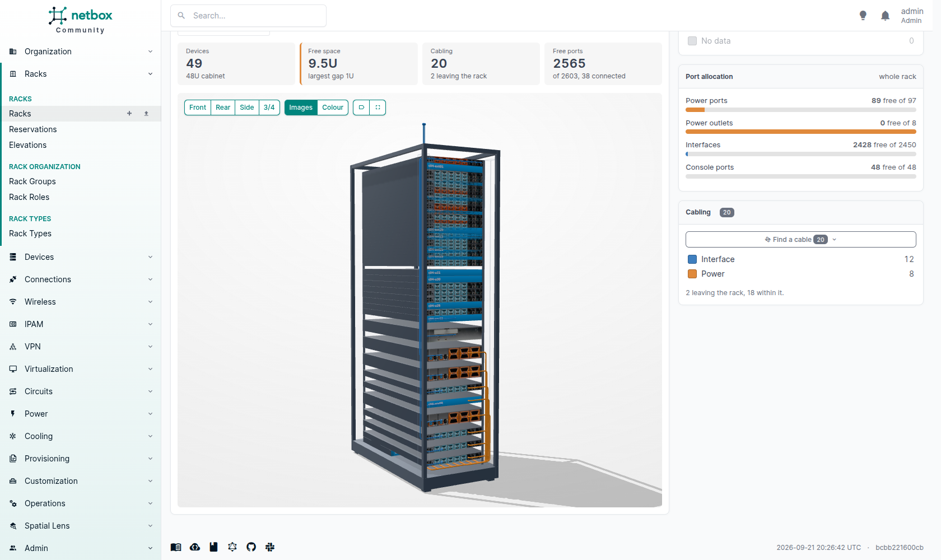
Task: Click the Cabling 20 stat card
Action: click(481, 64)
